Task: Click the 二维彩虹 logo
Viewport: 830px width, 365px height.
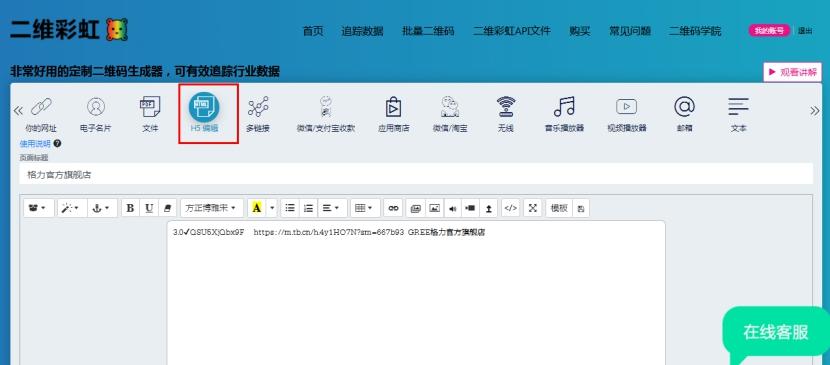Action: pyautogui.click(x=69, y=30)
